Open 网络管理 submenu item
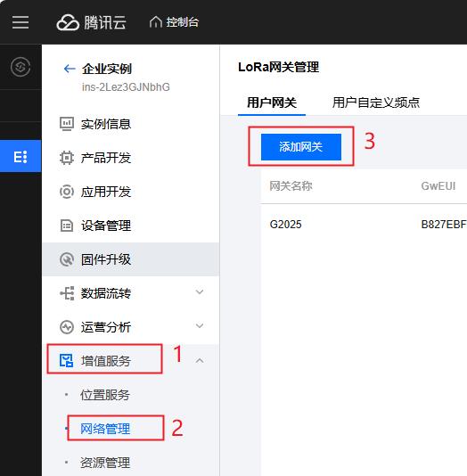The width and height of the screenshot is (467, 476). click(x=105, y=429)
